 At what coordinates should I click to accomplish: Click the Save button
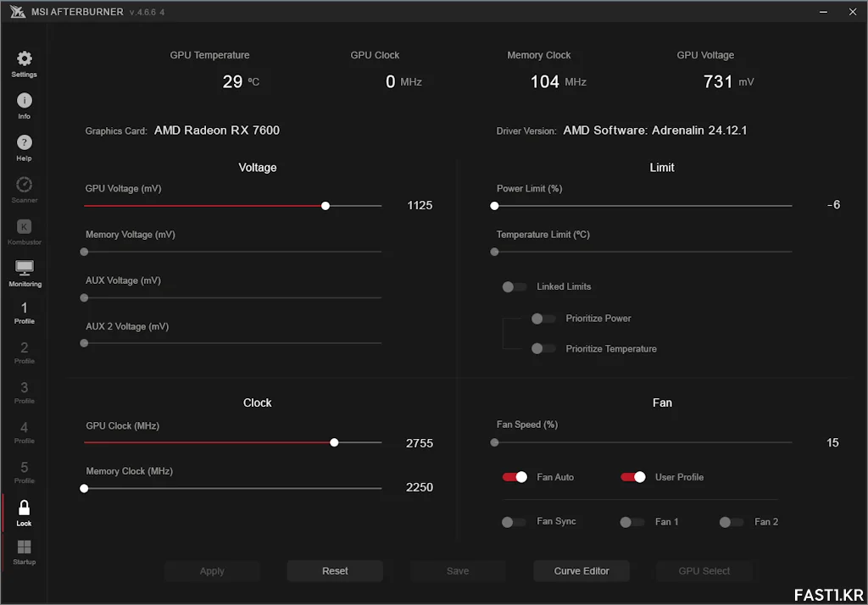[458, 570]
